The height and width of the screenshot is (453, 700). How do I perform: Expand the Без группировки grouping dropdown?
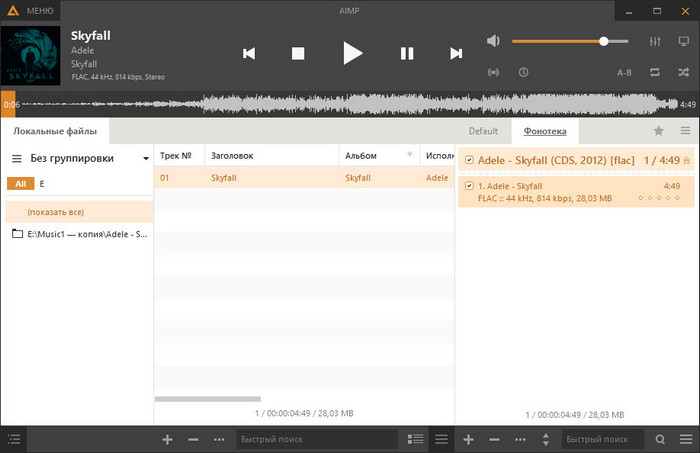pos(146,158)
